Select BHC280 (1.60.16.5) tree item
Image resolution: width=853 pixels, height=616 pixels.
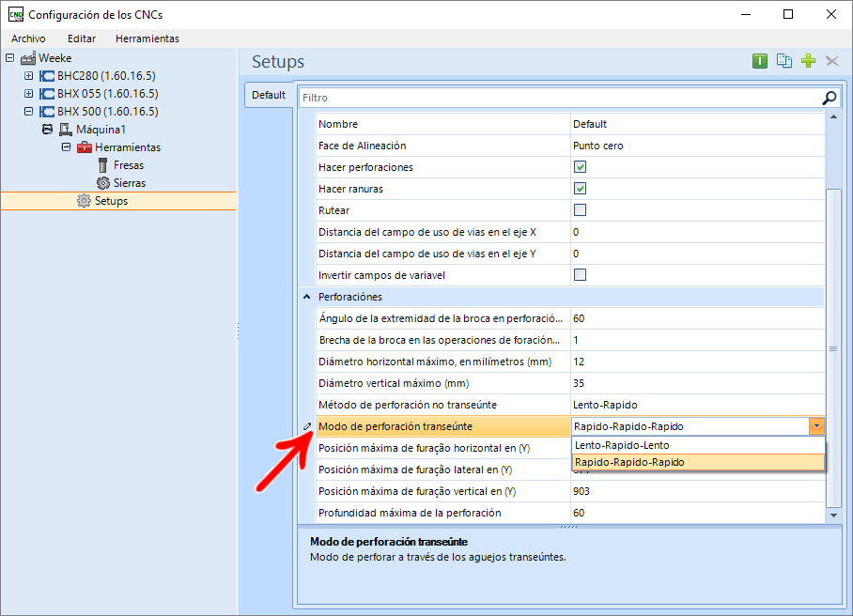[x=107, y=76]
